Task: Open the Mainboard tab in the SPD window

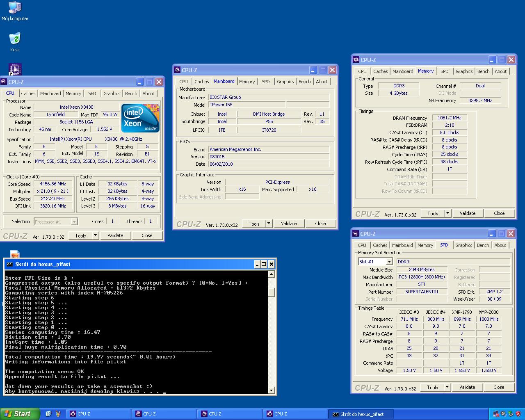Action: (403, 245)
